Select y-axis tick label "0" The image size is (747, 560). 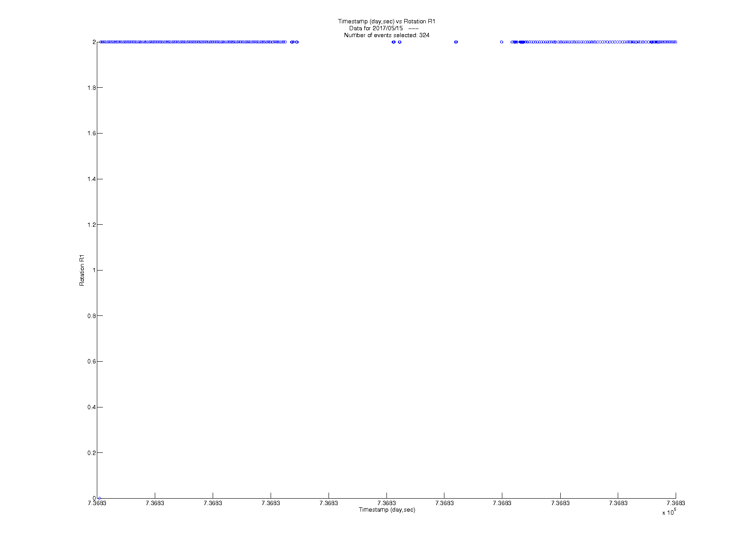(94, 498)
